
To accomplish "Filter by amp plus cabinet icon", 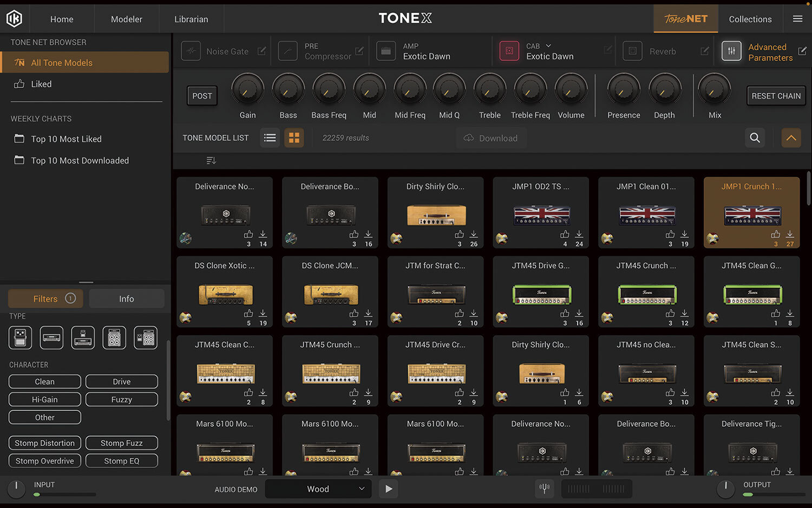I will click(x=114, y=338).
